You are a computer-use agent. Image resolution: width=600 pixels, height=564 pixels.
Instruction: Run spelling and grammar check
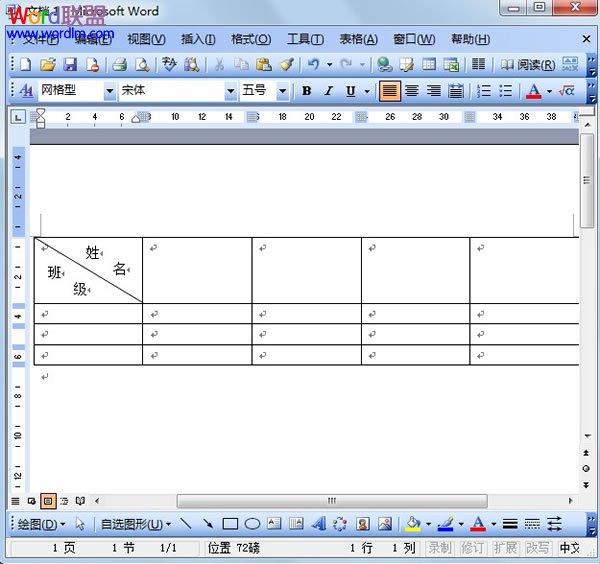169,64
